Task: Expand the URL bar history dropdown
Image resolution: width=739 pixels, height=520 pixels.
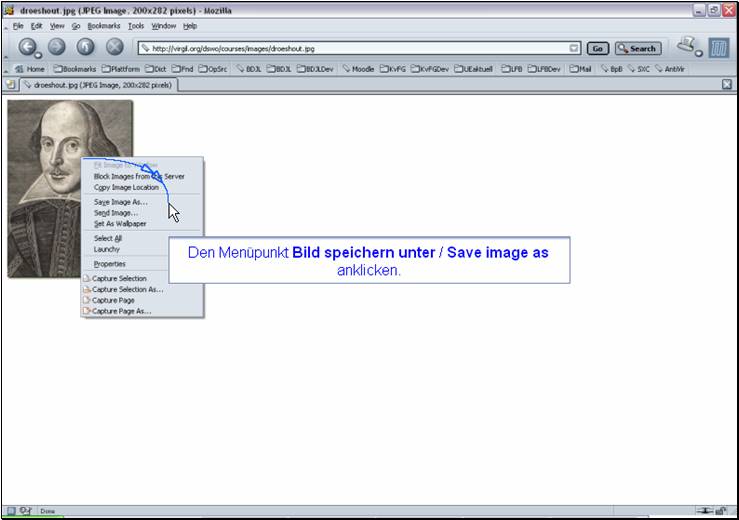Action: [574, 48]
